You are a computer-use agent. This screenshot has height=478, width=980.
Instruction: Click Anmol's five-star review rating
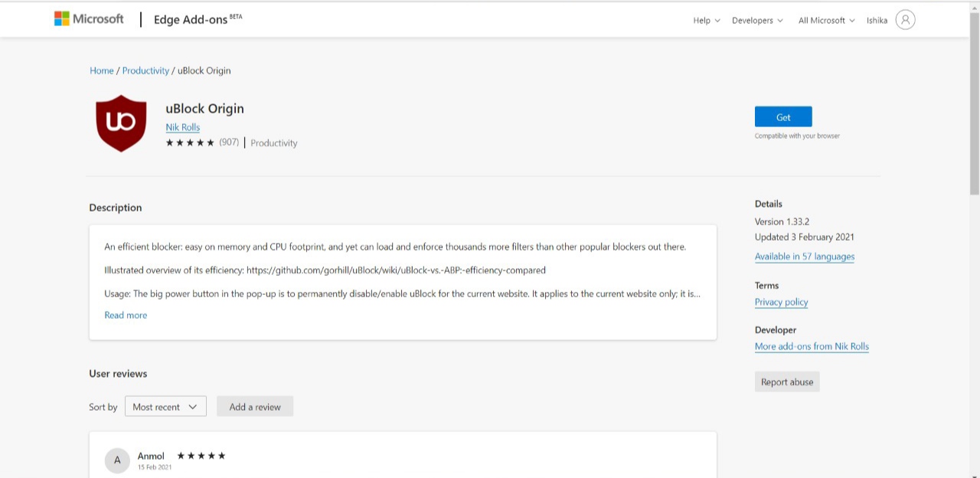point(201,456)
